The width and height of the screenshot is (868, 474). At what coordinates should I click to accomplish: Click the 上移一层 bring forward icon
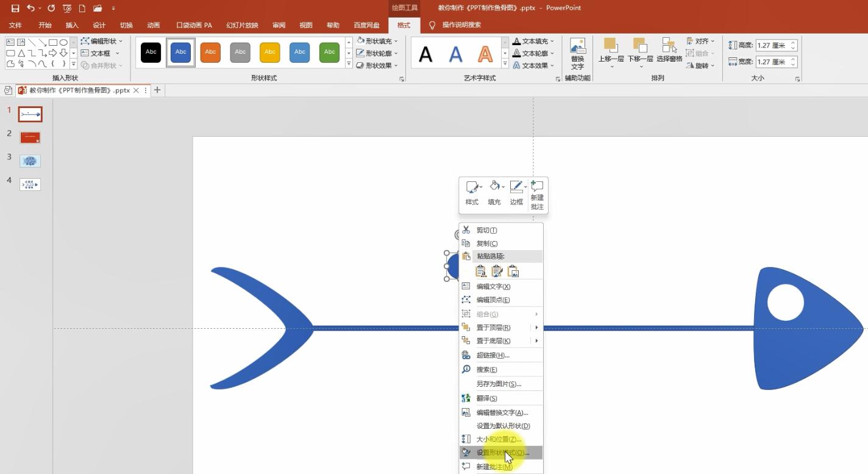pyautogui.click(x=611, y=50)
